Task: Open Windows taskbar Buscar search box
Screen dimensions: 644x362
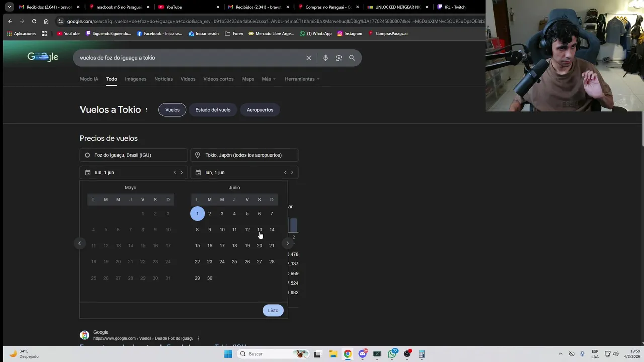Action: coord(273,354)
